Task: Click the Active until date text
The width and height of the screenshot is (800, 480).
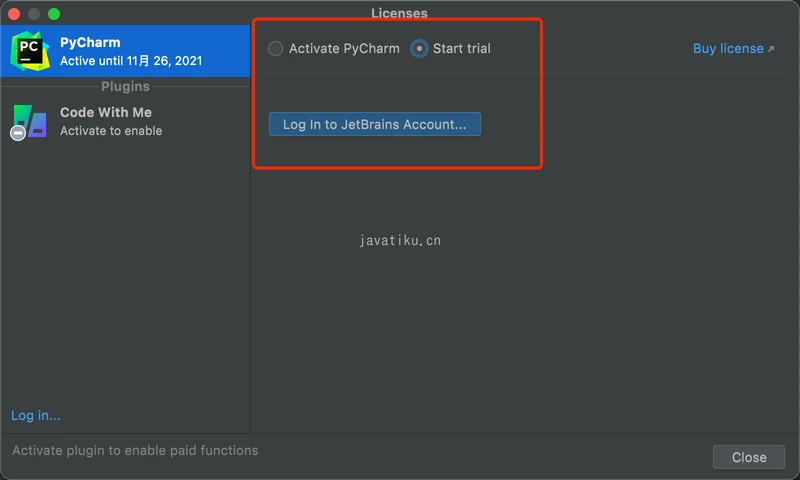Action: tap(131, 61)
